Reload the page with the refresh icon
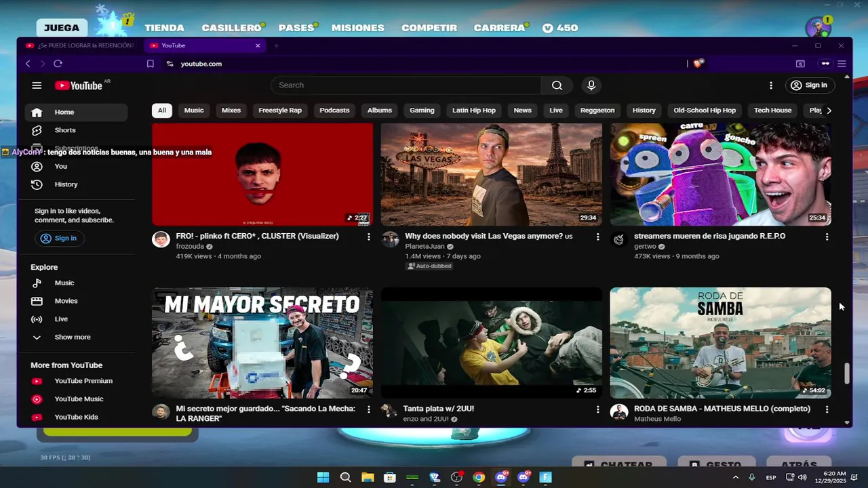This screenshot has height=488, width=868. pos(58,64)
